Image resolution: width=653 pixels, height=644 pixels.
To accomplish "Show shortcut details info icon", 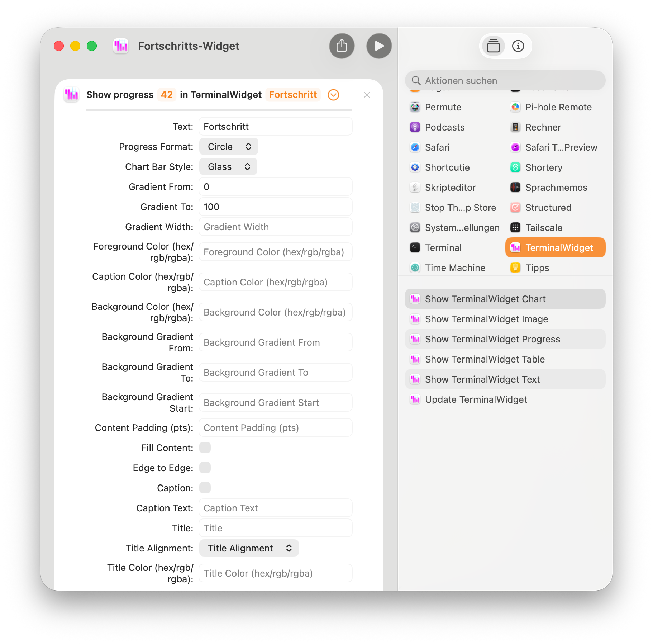I will pos(518,46).
